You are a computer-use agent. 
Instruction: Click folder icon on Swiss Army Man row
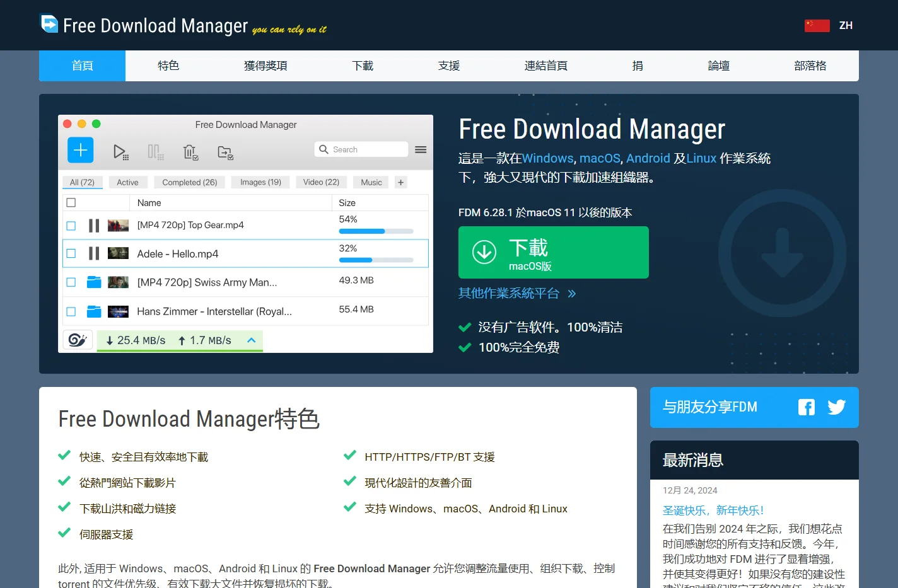coord(94,282)
